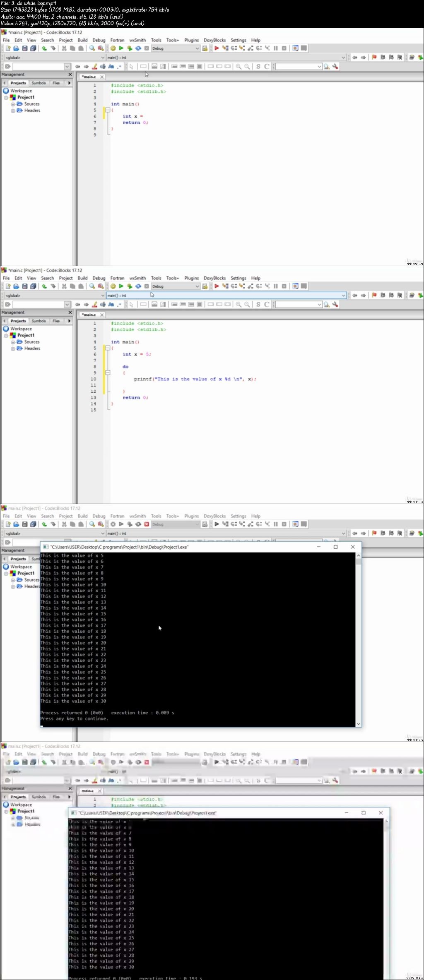This screenshot has width=424, height=980.
Task: Click the Pause debugger icon in the second frame
Action: coord(275,286)
